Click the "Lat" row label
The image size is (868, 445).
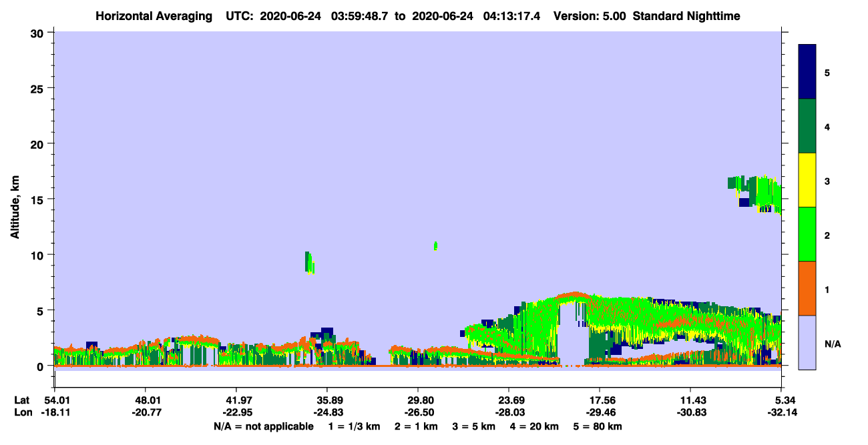point(21,400)
